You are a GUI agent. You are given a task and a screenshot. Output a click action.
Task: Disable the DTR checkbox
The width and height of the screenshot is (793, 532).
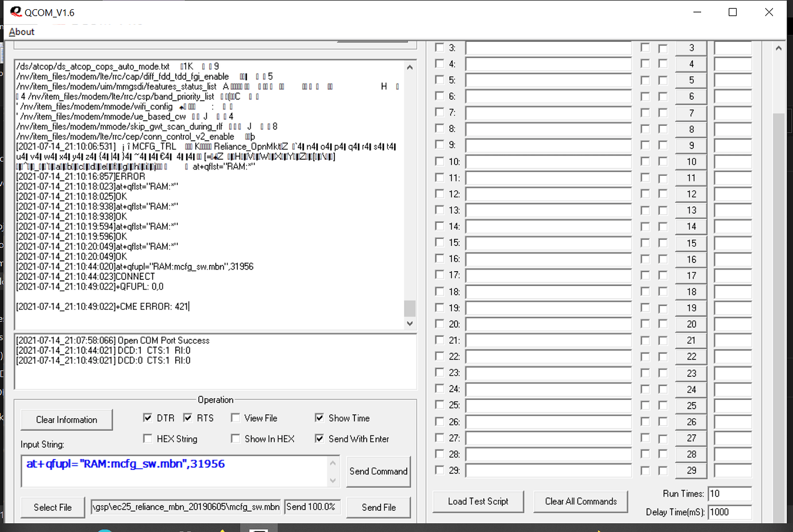tap(148, 418)
